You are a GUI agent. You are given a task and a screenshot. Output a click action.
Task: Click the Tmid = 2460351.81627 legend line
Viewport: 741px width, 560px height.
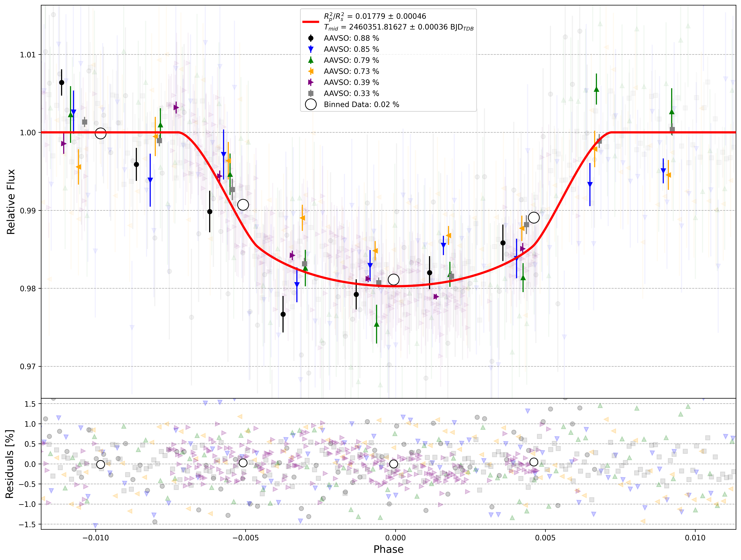pyautogui.click(x=399, y=28)
